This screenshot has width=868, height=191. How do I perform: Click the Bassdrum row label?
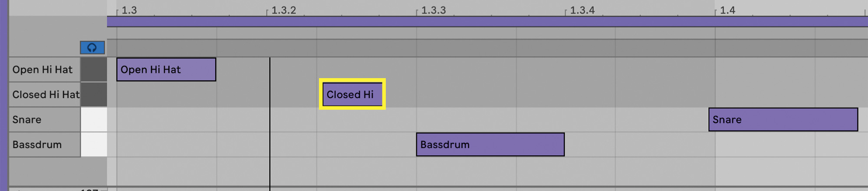pos(44,145)
